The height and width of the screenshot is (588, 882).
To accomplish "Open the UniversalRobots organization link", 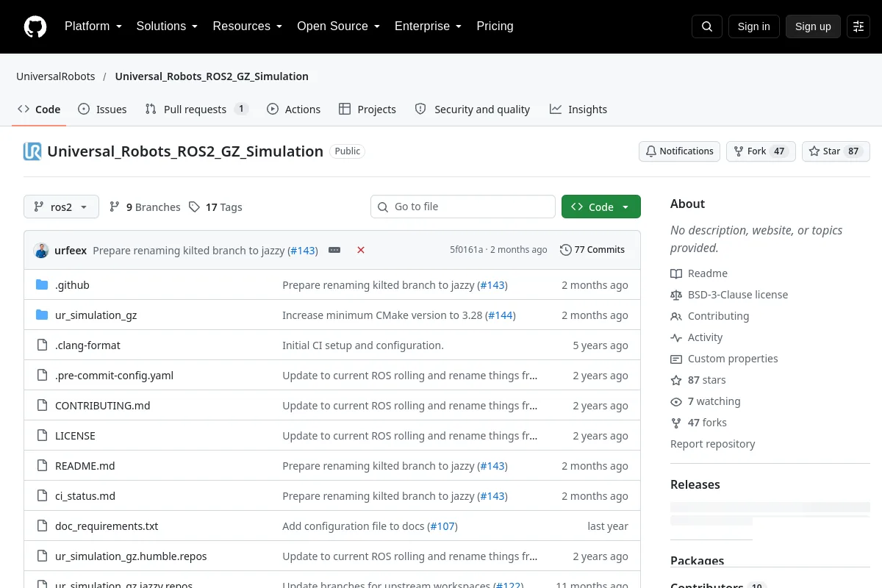I will 56,76.
